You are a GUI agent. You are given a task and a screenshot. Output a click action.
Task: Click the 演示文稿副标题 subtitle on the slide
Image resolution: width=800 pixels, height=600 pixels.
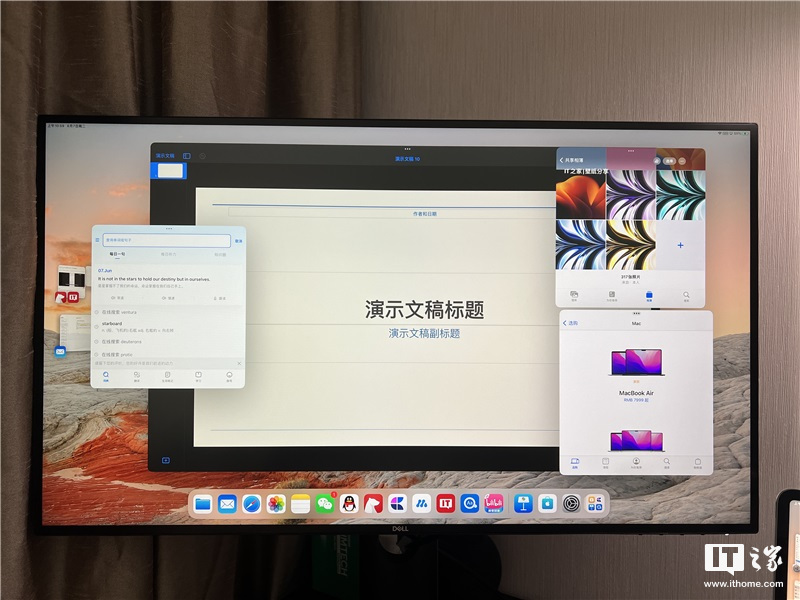(x=424, y=333)
